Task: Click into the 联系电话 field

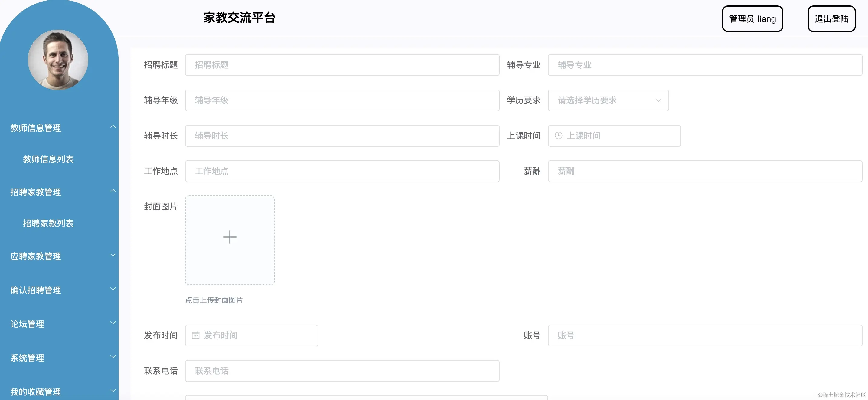Action: [x=342, y=371]
